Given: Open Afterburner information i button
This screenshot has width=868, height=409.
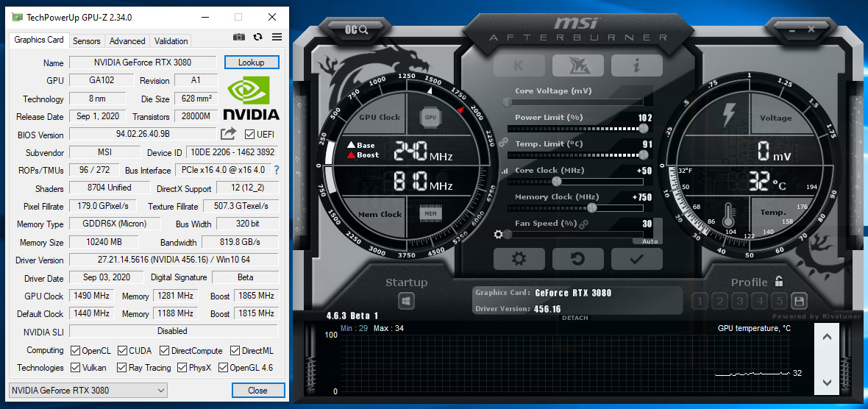Looking at the screenshot, I should [636, 66].
